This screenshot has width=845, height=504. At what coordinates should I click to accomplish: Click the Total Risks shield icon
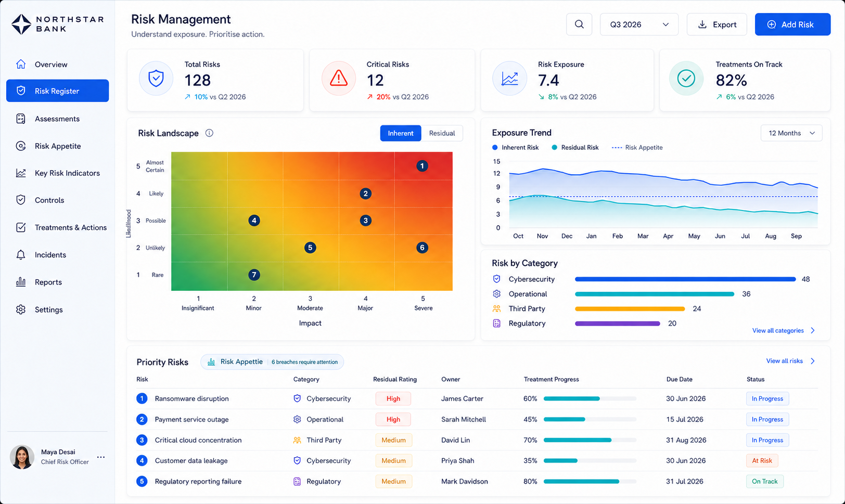click(156, 79)
